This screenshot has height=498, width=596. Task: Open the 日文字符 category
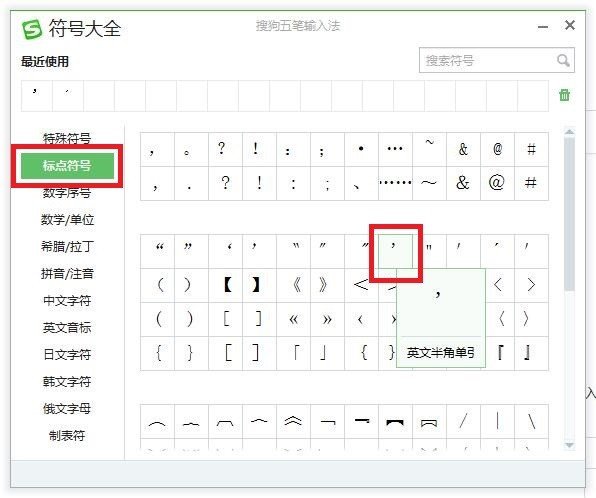pos(67,355)
